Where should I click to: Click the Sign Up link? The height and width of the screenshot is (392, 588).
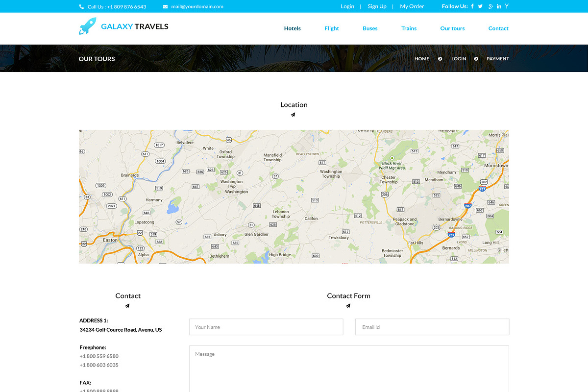377,6
